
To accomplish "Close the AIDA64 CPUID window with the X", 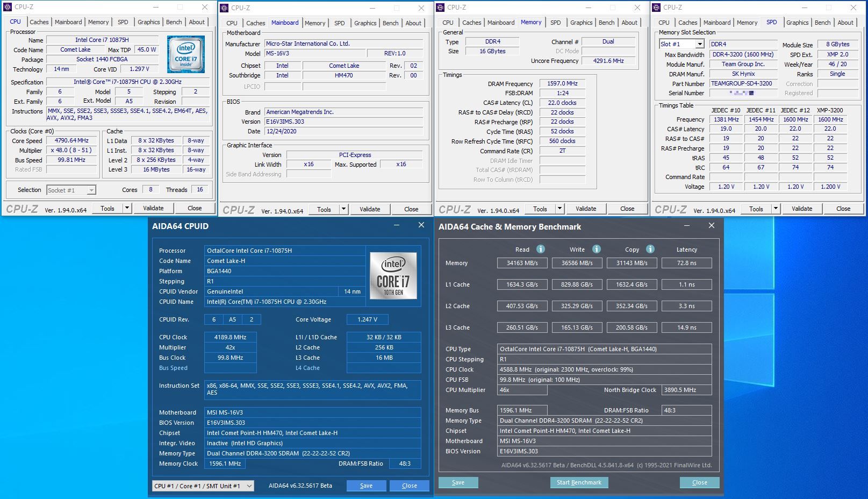I will pos(421,225).
